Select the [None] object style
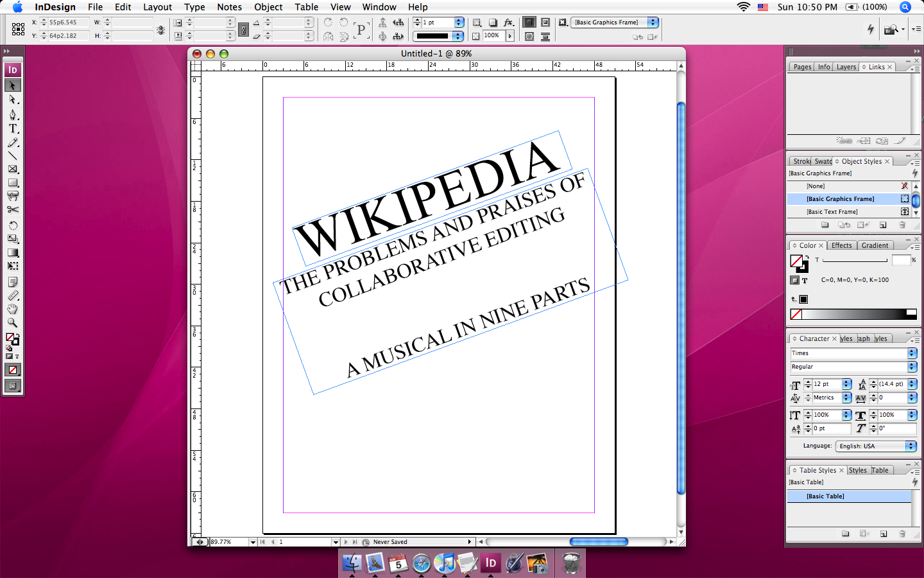The image size is (924, 578). click(x=850, y=186)
